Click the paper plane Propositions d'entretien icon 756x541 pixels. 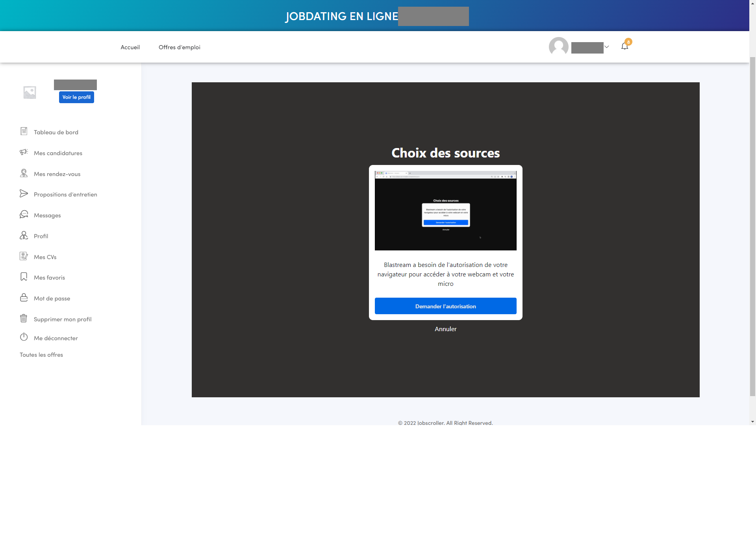coord(24,194)
